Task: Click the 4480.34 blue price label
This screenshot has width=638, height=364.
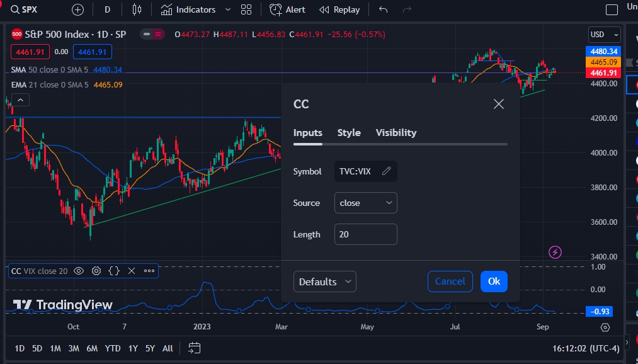Action: 604,51
